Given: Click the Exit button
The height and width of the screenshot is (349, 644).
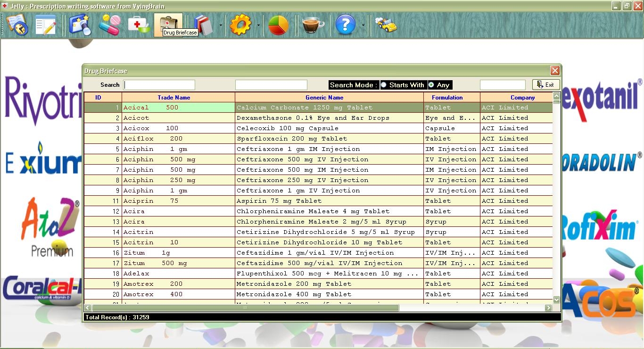Looking at the screenshot, I should coord(546,84).
